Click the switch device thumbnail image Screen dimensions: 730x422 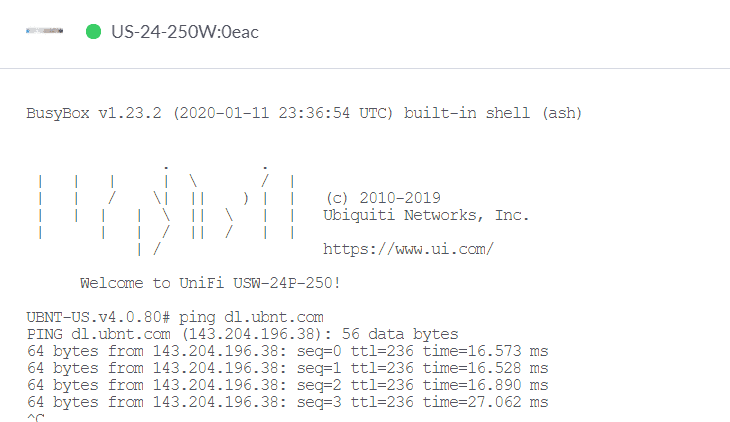(x=45, y=31)
